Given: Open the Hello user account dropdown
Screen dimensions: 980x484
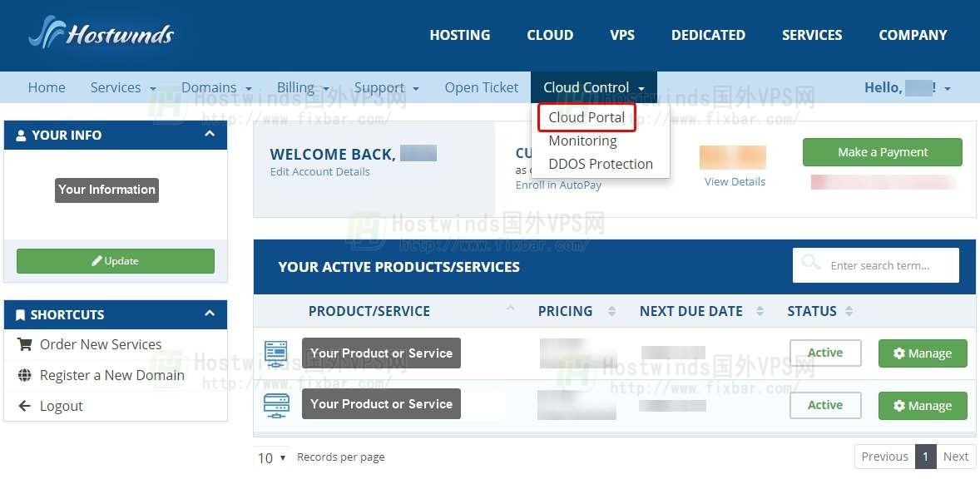Looking at the screenshot, I should click(907, 88).
